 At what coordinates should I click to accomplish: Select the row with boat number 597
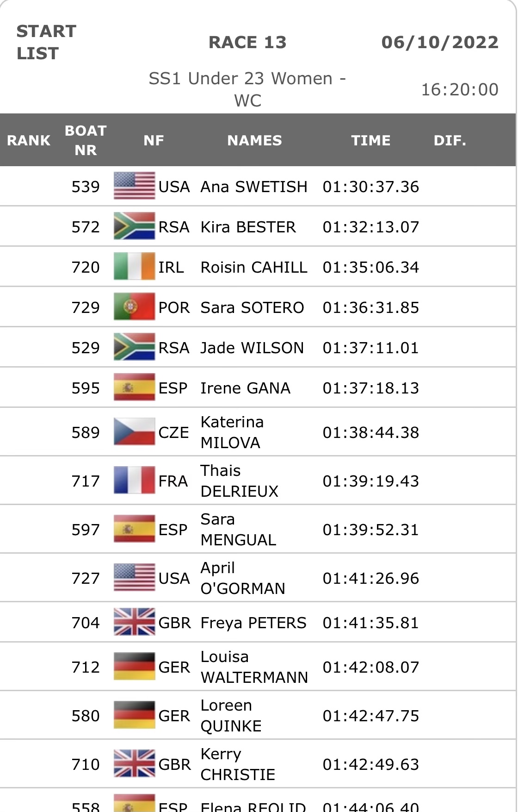258,529
